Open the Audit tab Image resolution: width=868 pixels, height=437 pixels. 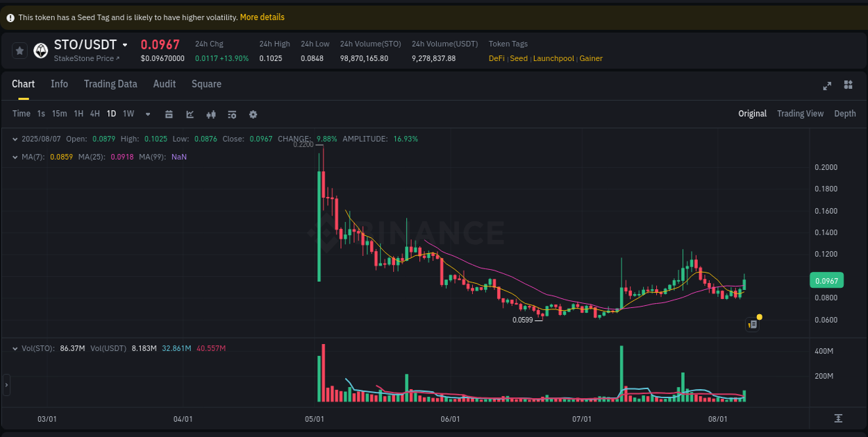(165, 84)
